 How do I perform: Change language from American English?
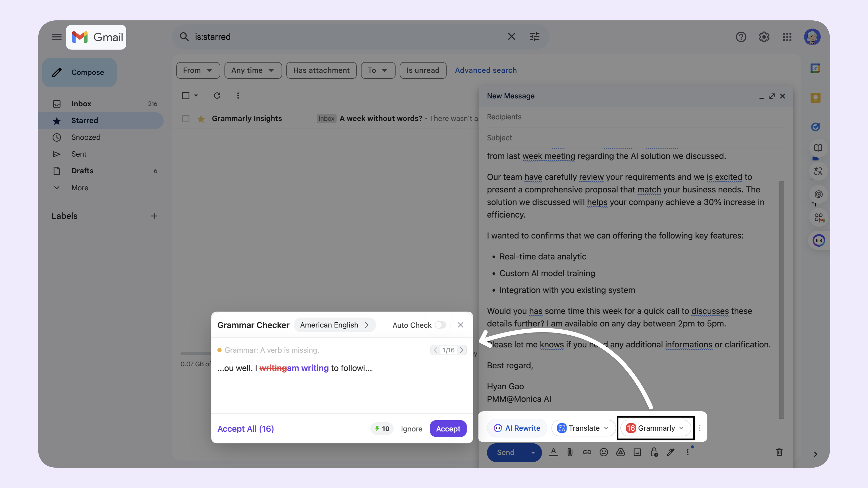(x=335, y=325)
